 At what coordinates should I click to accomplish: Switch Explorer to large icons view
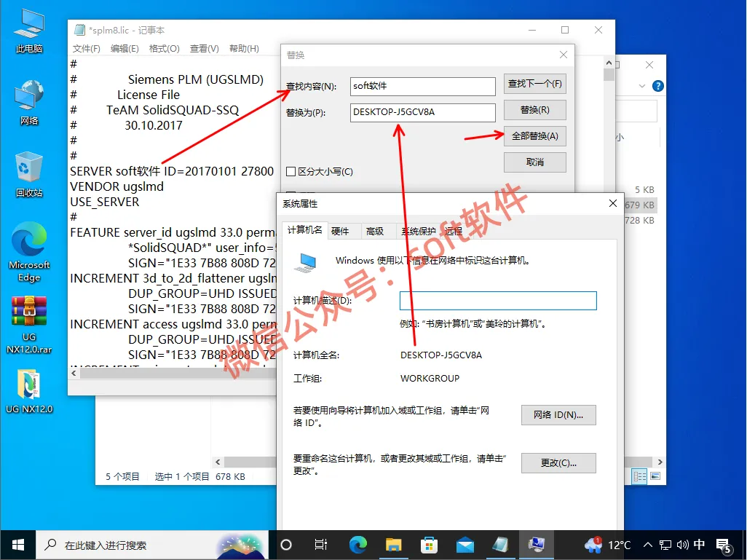pos(655,476)
